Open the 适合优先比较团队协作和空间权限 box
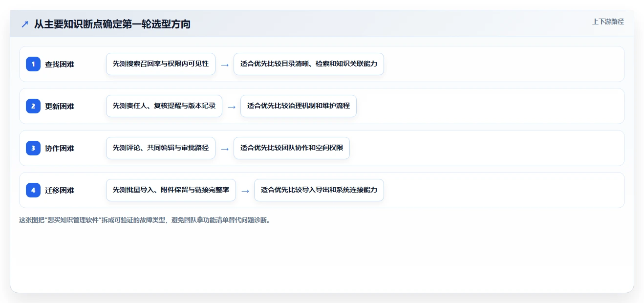Viewport: 644px width, 303px height. [292, 148]
